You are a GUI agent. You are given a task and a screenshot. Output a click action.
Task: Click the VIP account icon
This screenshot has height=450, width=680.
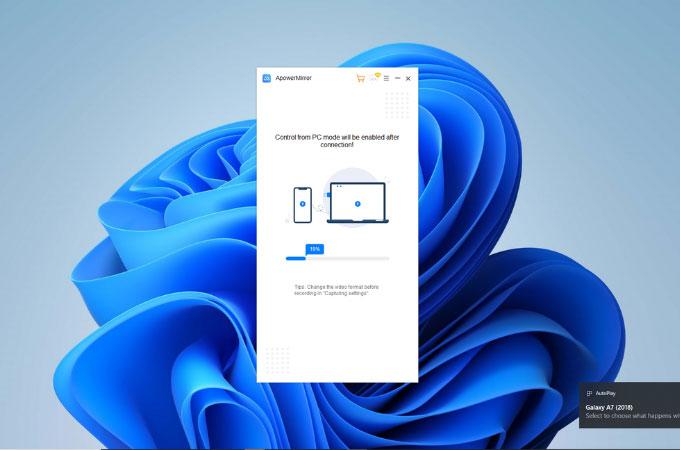pyautogui.click(x=375, y=77)
